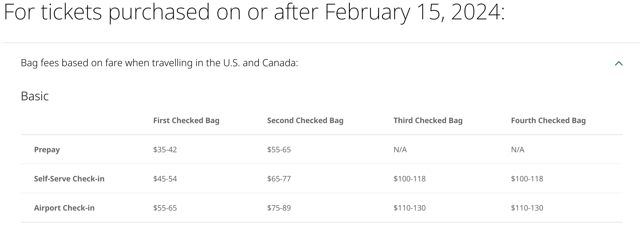The image size is (644, 231).
Task: Click the U.S. and Canada bag fees header
Action: click(x=159, y=63)
